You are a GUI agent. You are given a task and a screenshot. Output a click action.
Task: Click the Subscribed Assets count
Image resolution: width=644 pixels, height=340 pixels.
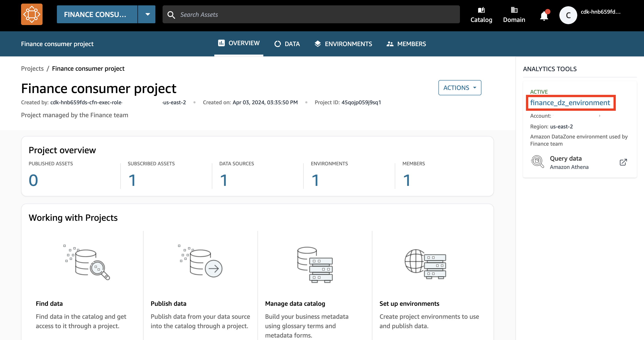pos(132,180)
